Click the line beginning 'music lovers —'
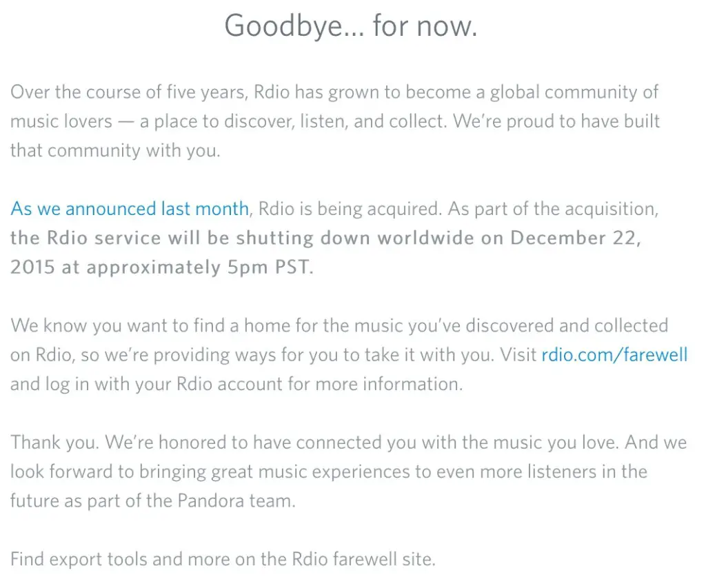 click(x=335, y=121)
